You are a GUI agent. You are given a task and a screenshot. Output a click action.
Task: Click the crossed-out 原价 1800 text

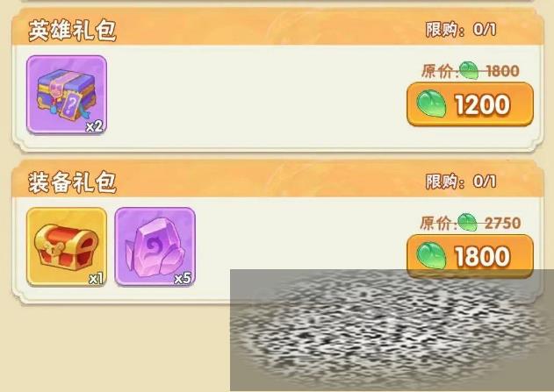click(x=471, y=71)
